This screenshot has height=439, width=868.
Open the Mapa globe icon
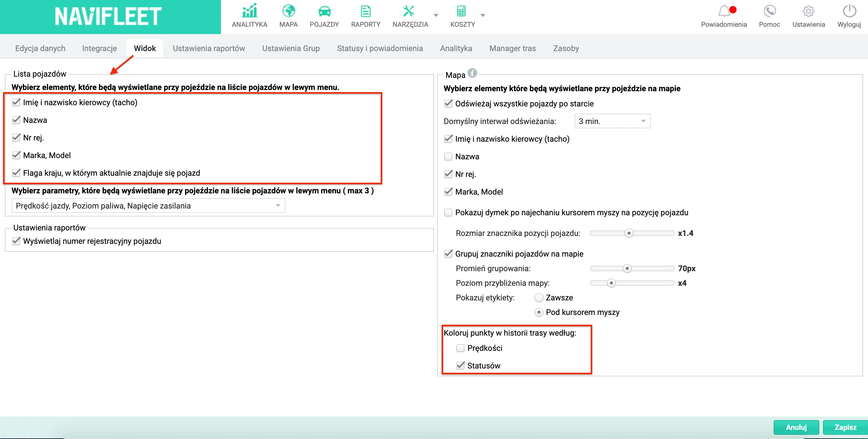tap(289, 11)
